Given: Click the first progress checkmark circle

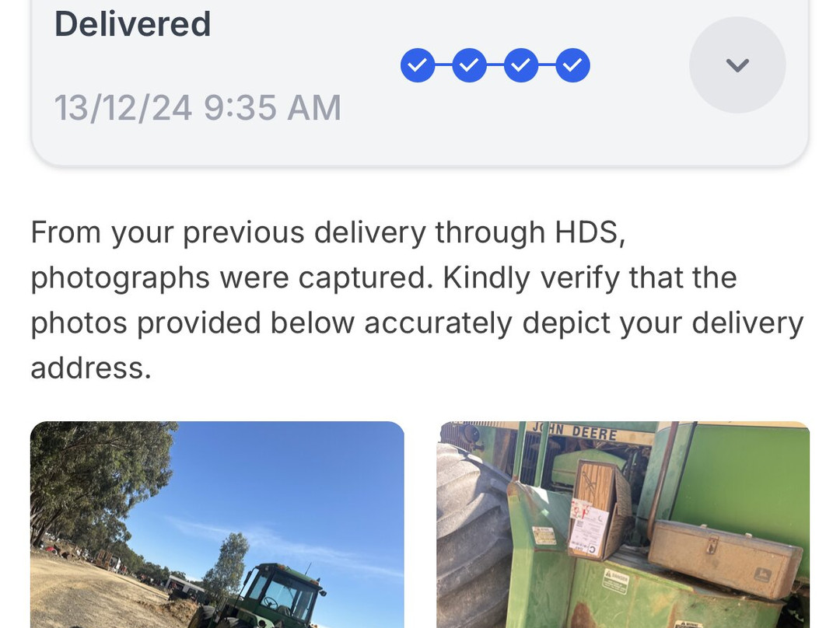Looking at the screenshot, I should 418,65.
